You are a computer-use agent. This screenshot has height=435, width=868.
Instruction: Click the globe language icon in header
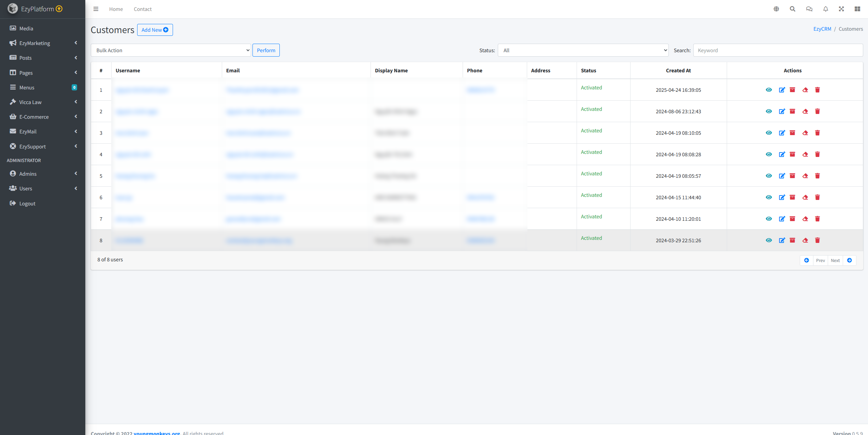point(776,9)
